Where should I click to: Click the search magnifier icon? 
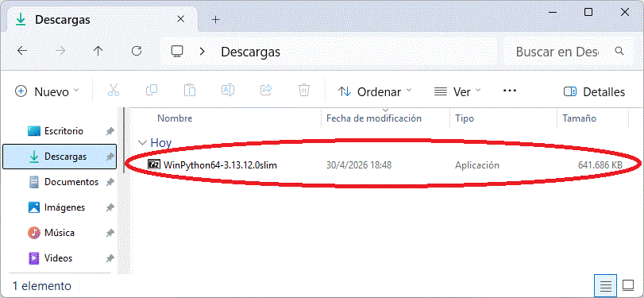click(x=619, y=52)
